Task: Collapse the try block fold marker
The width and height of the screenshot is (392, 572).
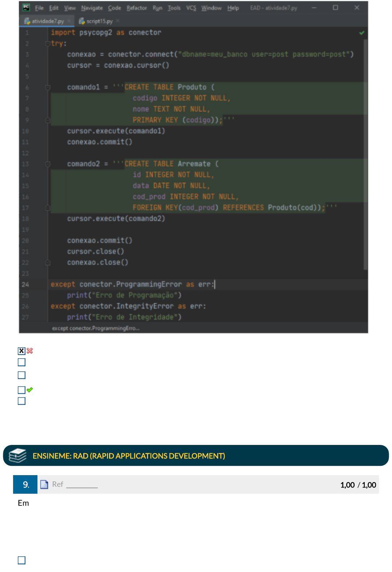Action: pyautogui.click(x=48, y=44)
